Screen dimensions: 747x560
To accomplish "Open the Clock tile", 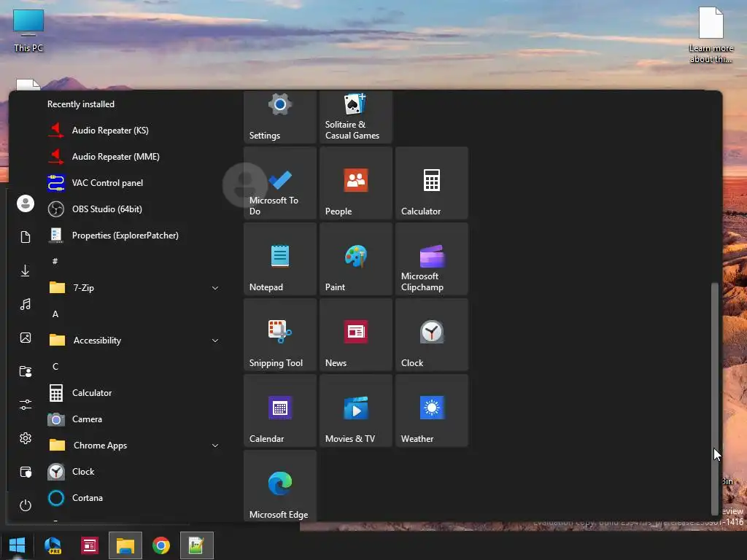I will [x=432, y=334].
